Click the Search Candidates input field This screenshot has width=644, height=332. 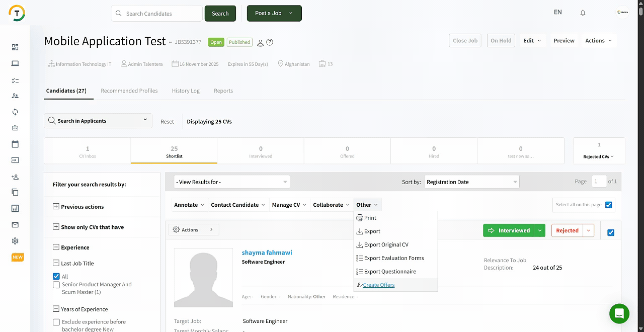pos(157,14)
